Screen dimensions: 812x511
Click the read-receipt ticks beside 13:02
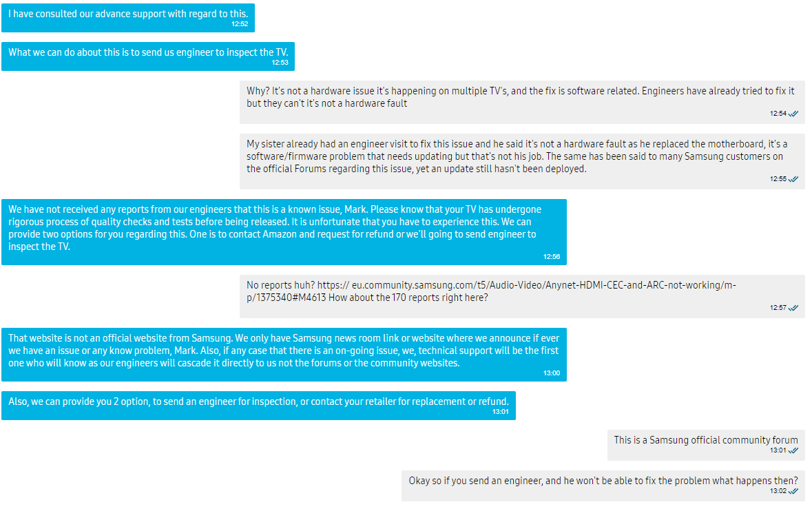coord(793,491)
